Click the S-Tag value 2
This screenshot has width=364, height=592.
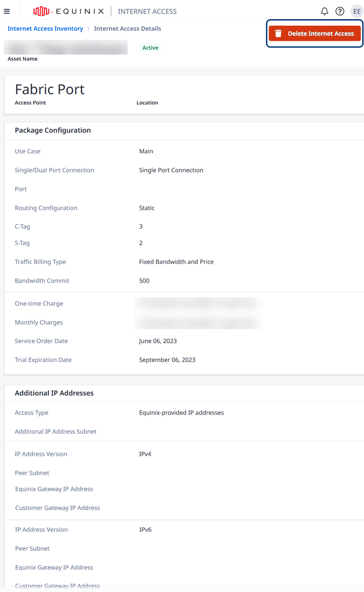point(141,243)
